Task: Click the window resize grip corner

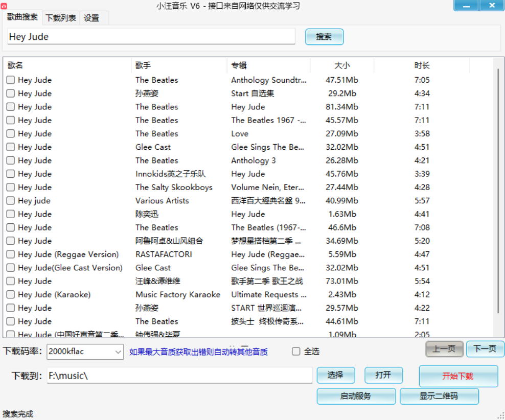Action: [501, 416]
